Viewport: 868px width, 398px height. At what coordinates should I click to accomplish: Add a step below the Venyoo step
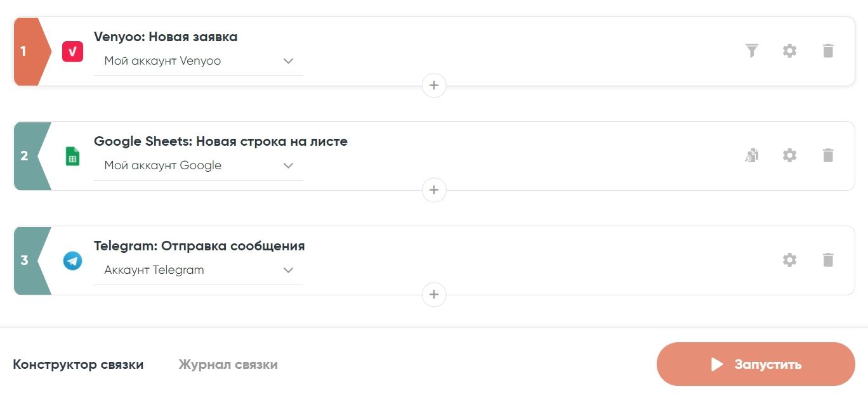point(434,86)
